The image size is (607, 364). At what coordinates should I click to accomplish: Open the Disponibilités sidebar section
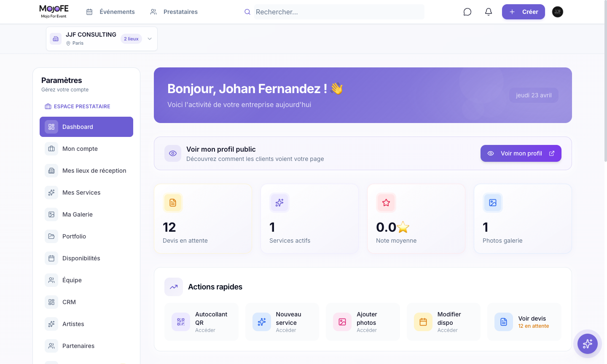[x=86, y=258]
